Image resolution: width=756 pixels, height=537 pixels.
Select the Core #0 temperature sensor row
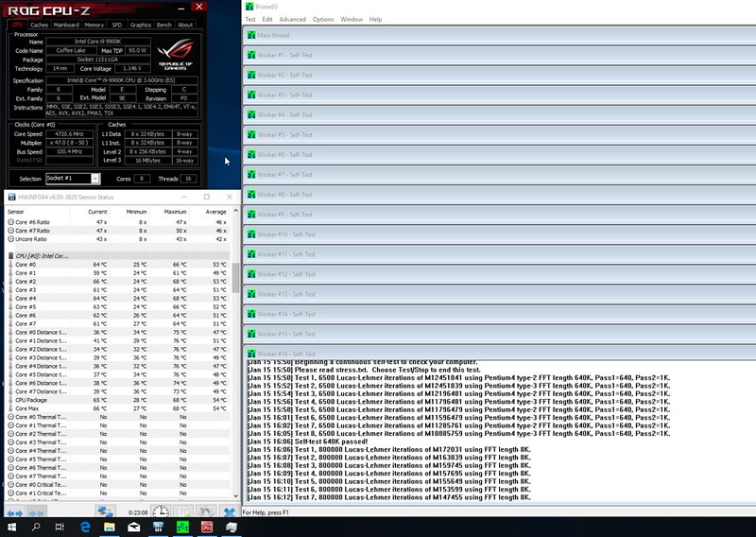[57, 265]
